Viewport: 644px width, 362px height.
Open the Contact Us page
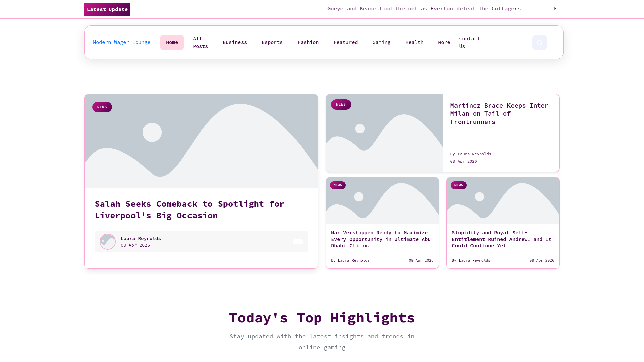click(x=469, y=42)
